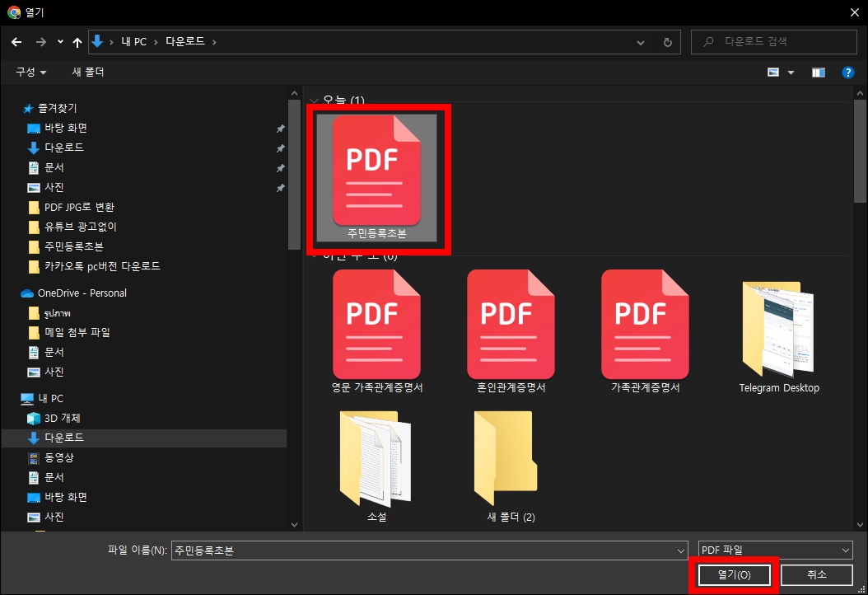The height and width of the screenshot is (595, 868).
Task: Show the preview pane icon
Action: (x=818, y=72)
